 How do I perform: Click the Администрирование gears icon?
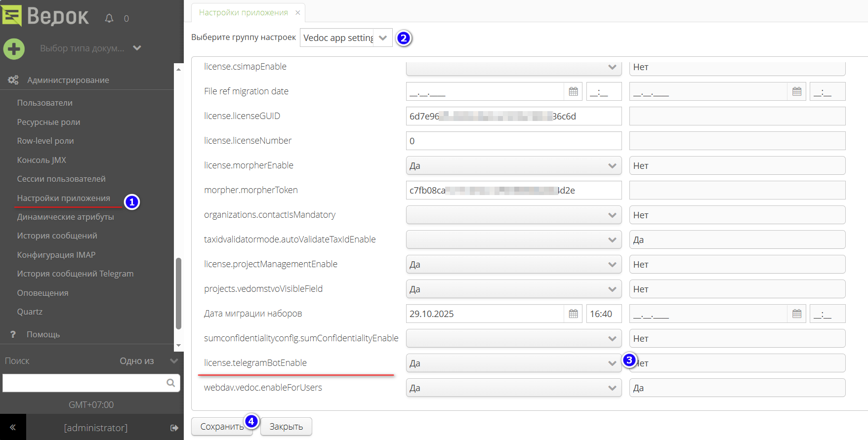point(13,80)
